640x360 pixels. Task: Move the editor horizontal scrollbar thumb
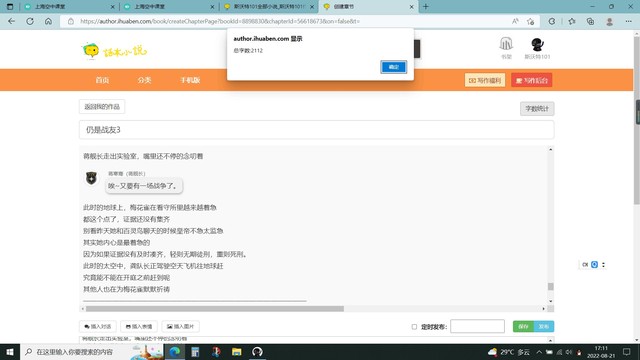click(x=215, y=309)
